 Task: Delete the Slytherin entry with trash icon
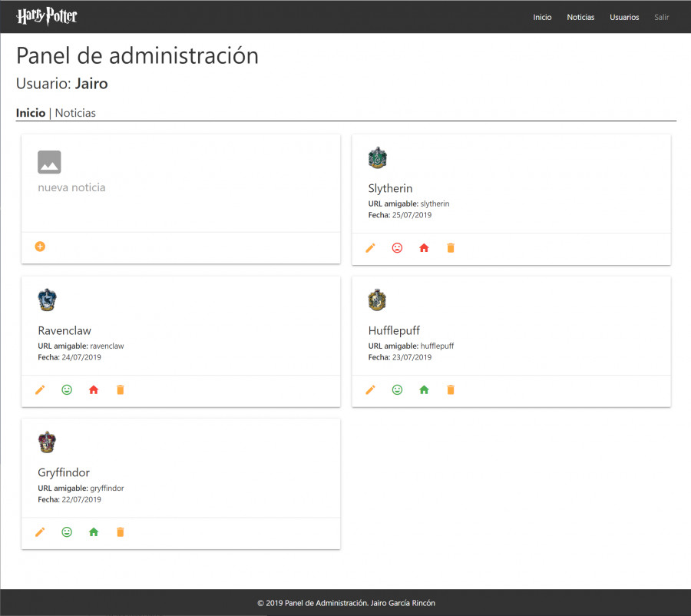[451, 248]
